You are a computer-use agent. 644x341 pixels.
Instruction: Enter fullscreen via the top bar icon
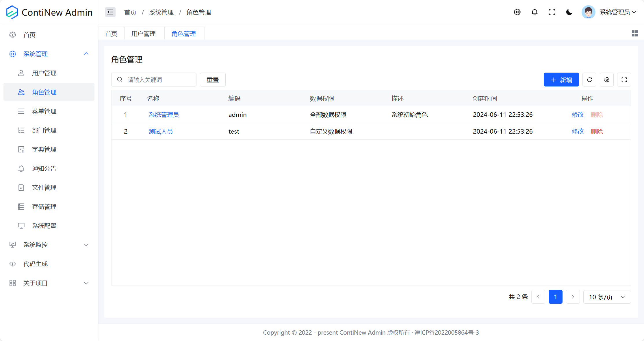click(x=552, y=12)
